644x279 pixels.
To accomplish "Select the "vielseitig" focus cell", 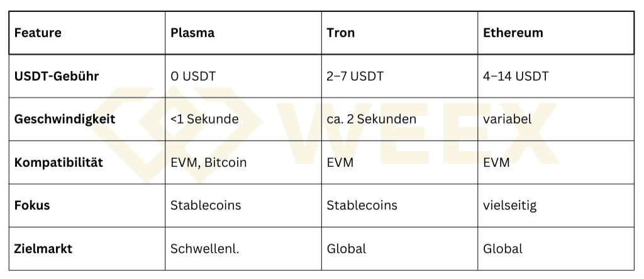I will pos(510,205).
